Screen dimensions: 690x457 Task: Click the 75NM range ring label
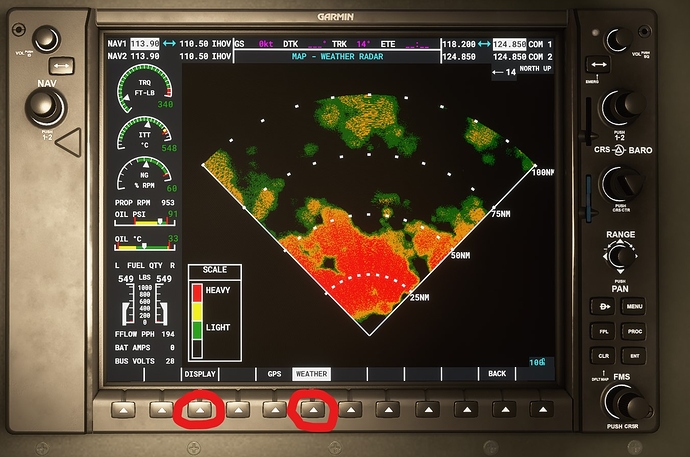501,214
